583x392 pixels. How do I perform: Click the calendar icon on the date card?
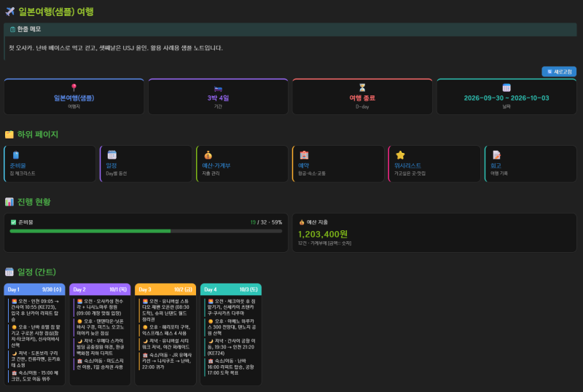click(506, 87)
